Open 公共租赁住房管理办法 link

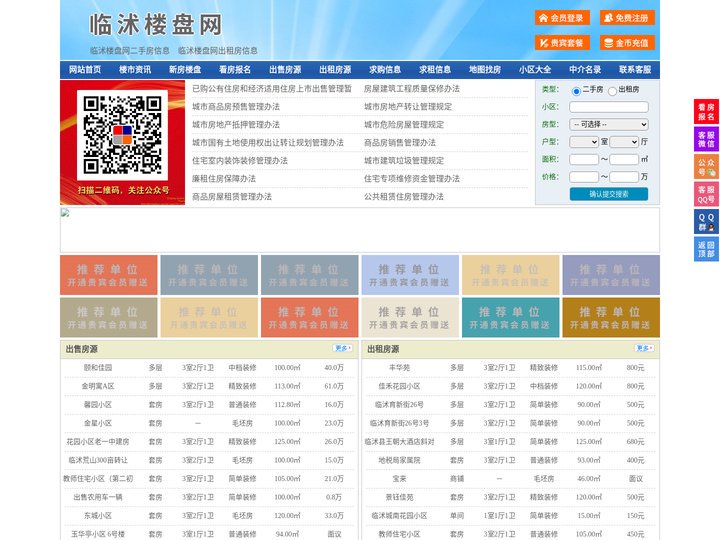coord(404,197)
